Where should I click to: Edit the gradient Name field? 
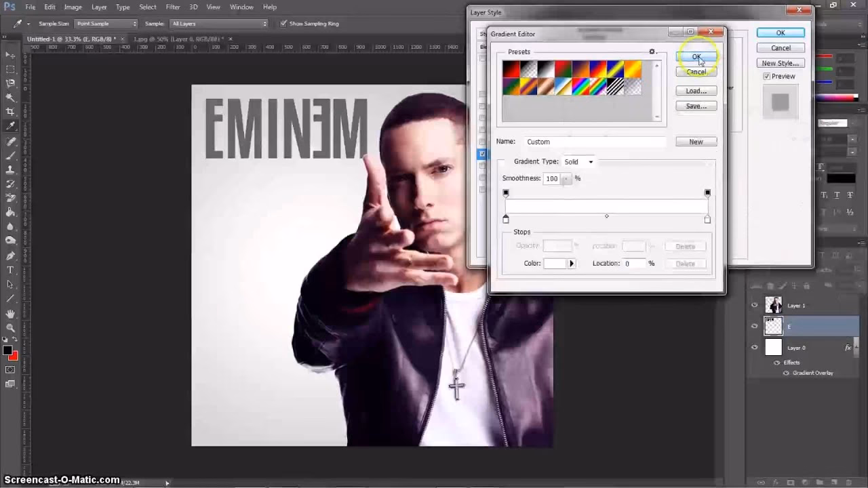coord(595,141)
